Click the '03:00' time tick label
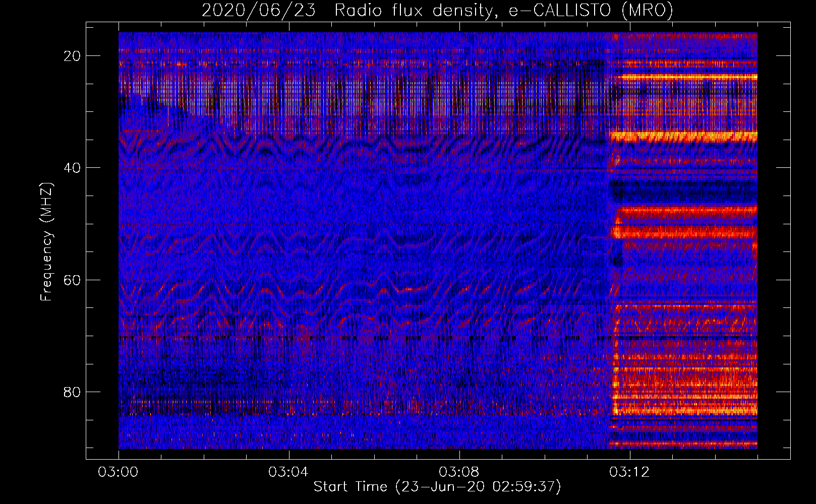This screenshot has height=504, width=816. (x=118, y=472)
